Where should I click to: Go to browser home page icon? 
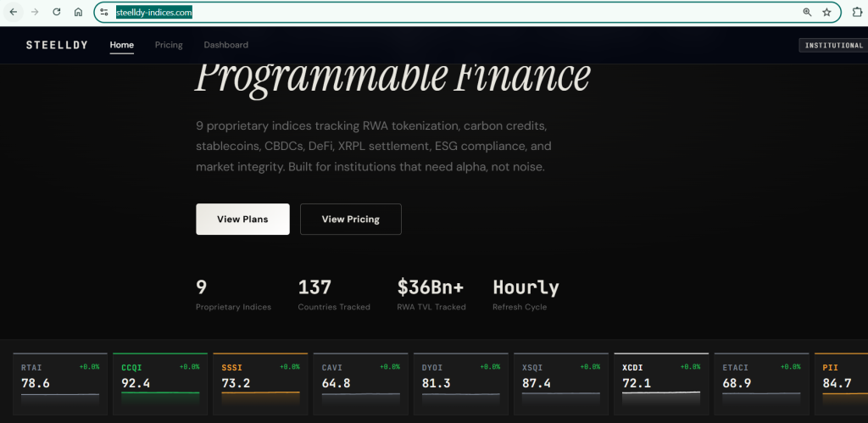78,12
